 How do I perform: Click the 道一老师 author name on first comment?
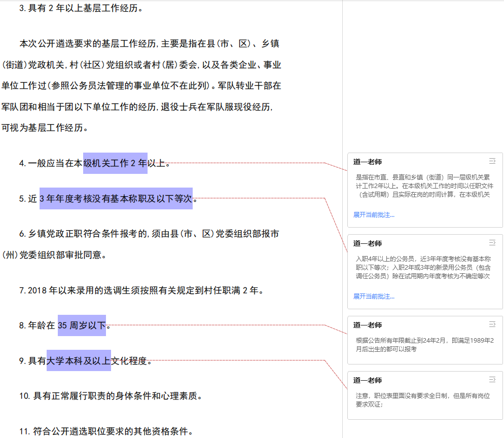[368, 162]
